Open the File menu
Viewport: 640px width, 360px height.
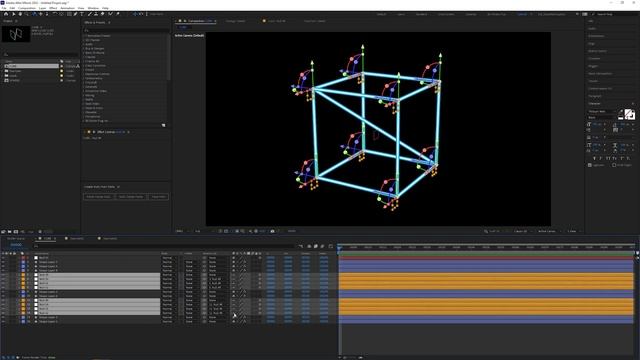(x=4, y=8)
